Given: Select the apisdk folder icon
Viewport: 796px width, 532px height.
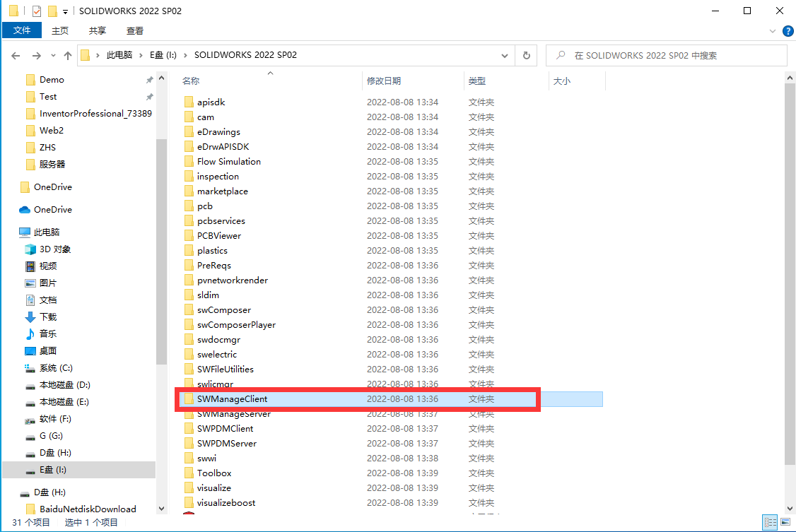Looking at the screenshot, I should pos(189,102).
